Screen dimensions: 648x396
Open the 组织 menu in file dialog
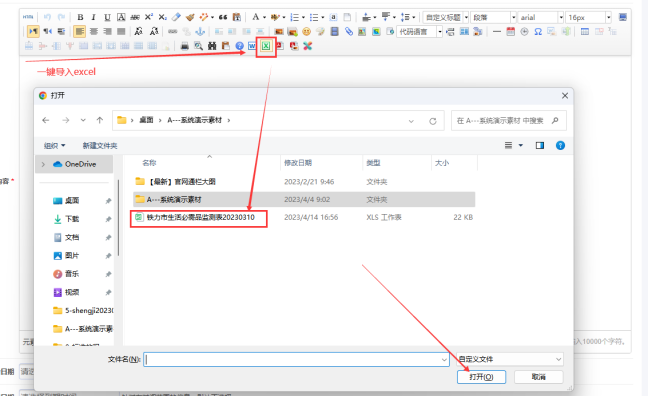[55, 146]
